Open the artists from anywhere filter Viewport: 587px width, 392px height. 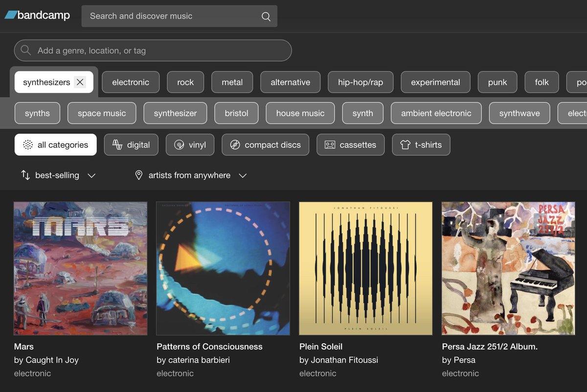[x=191, y=175]
